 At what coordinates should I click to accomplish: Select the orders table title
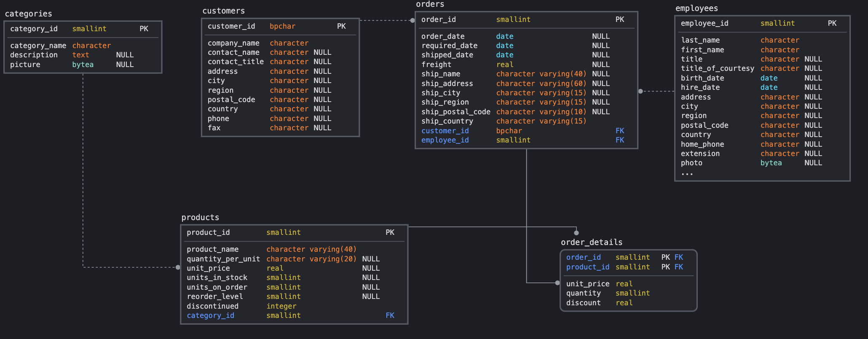click(430, 4)
